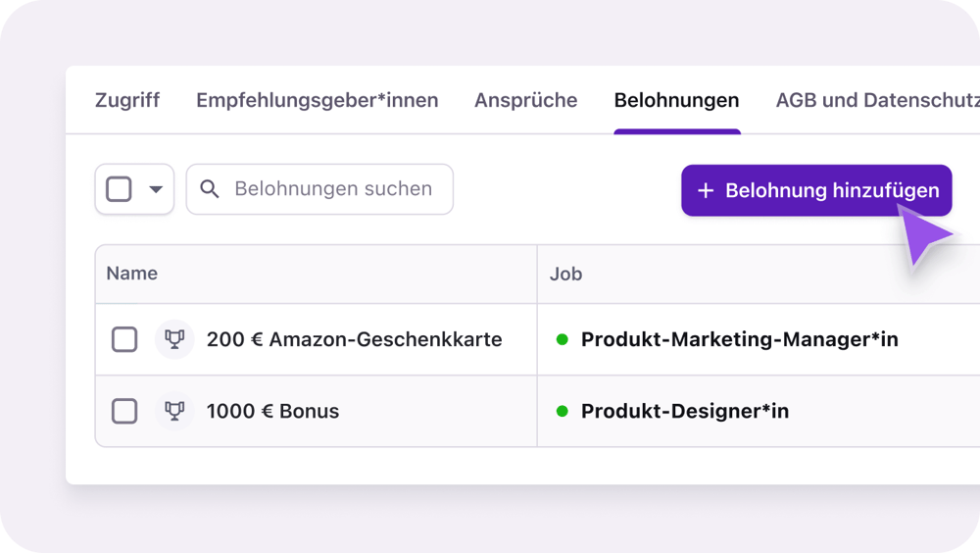
Task: Switch to the Zugriff tab
Action: pyautogui.click(x=127, y=100)
